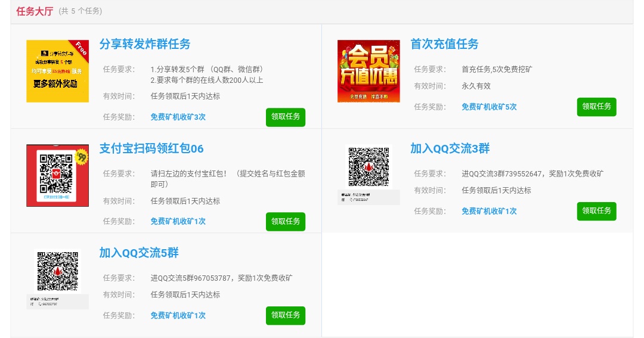Select 免费矿机收矿1次 under 加入QQ交流3群
The height and width of the screenshot is (338, 644).
coord(489,211)
